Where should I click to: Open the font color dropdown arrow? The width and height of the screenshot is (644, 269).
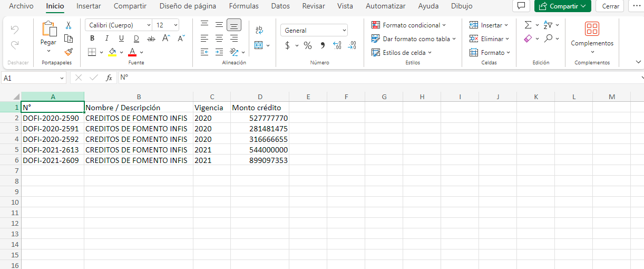pyautogui.click(x=141, y=53)
